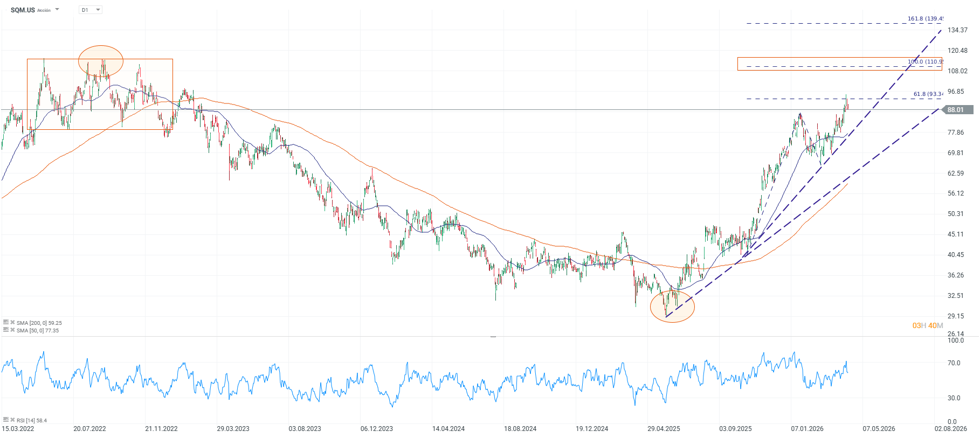
Task: Remove the SMA 200 indicator with X
Action: (12, 323)
